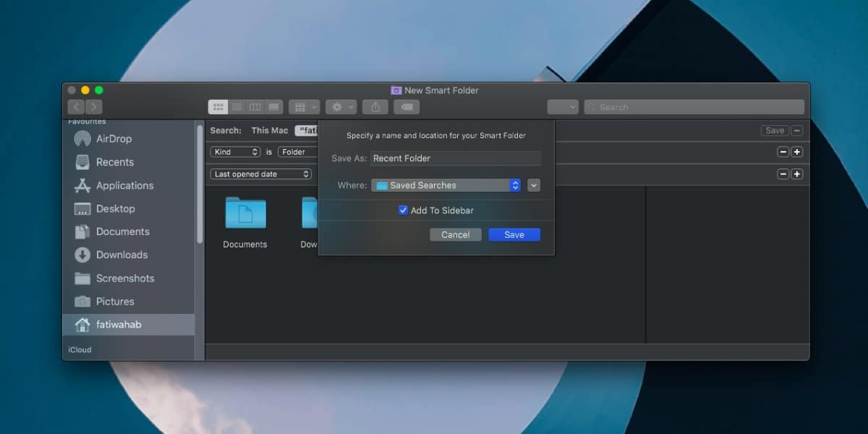
Task: Open the Share toolbar button
Action: tap(375, 107)
